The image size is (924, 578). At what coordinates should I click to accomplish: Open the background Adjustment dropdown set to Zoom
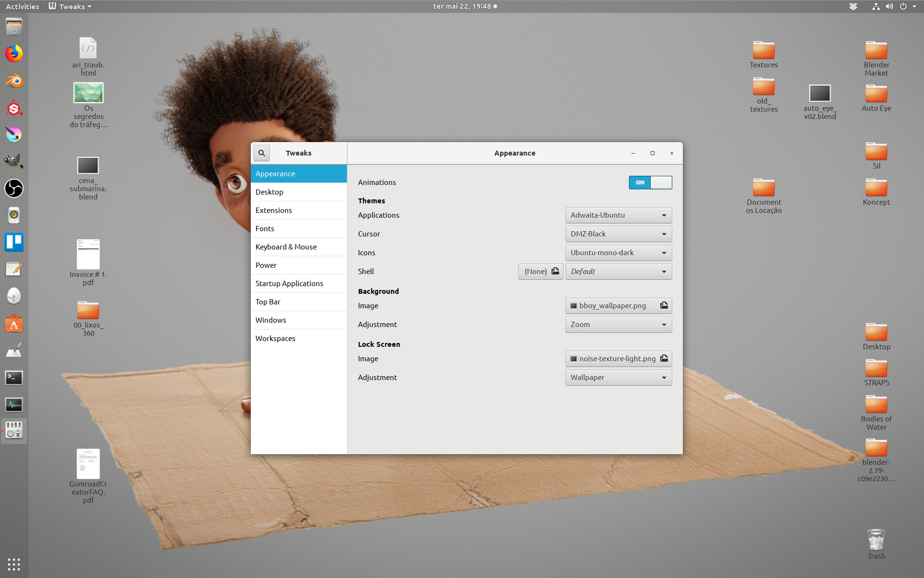(x=618, y=324)
